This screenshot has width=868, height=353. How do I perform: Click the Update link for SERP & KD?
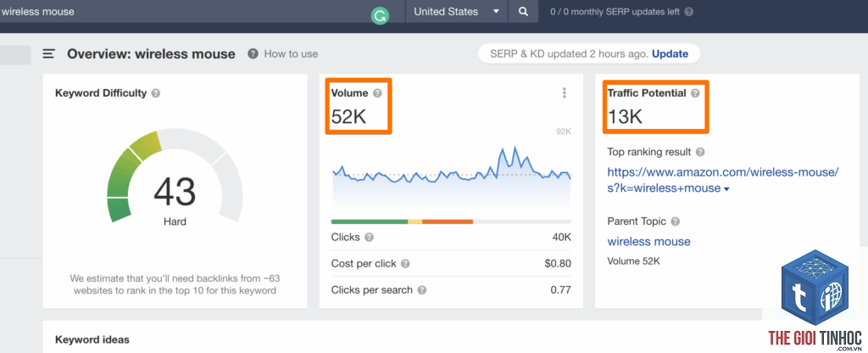click(670, 53)
